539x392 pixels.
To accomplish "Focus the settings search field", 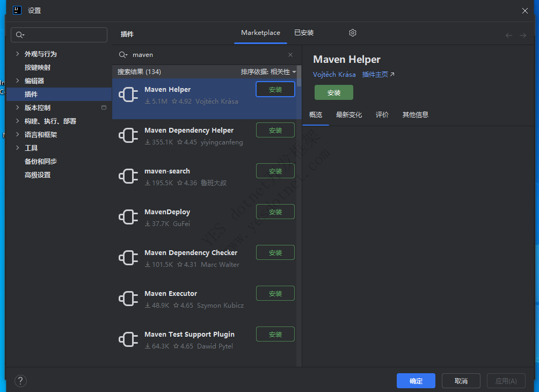I will 59,35.
